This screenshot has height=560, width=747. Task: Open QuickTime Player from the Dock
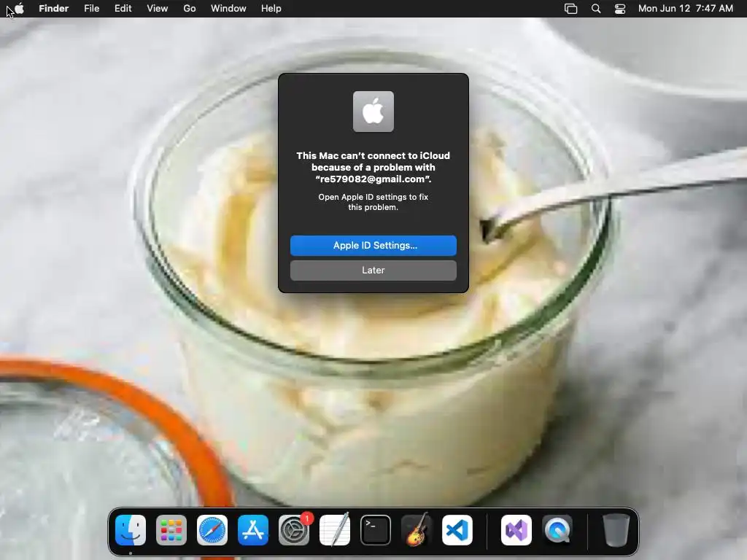click(x=557, y=530)
